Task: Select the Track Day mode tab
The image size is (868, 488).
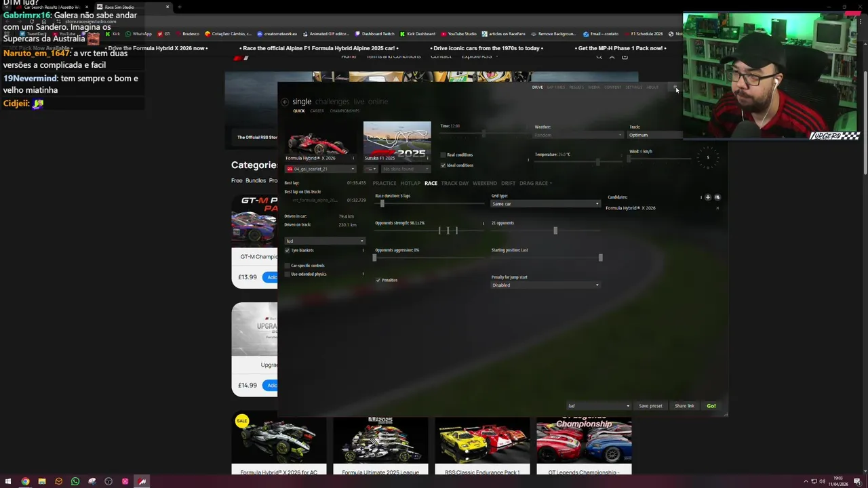Action: click(x=455, y=183)
